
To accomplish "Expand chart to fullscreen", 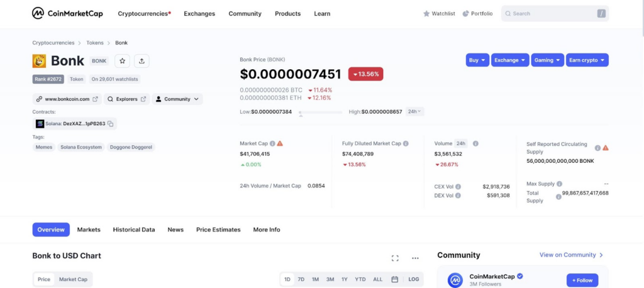I will click(395, 258).
